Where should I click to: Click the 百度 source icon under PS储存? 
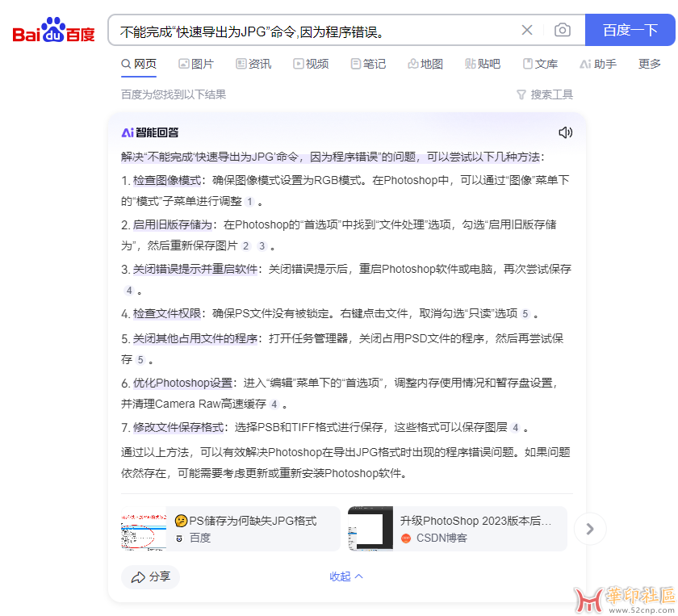click(x=179, y=538)
